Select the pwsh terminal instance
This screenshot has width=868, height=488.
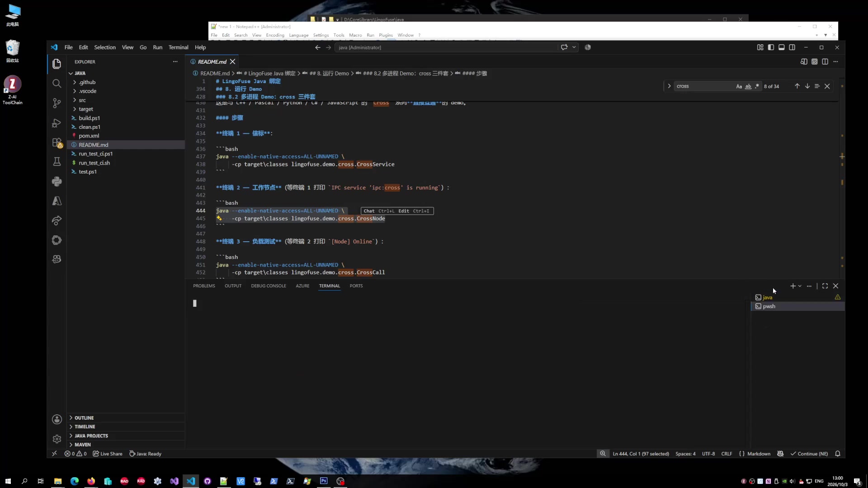coord(798,306)
